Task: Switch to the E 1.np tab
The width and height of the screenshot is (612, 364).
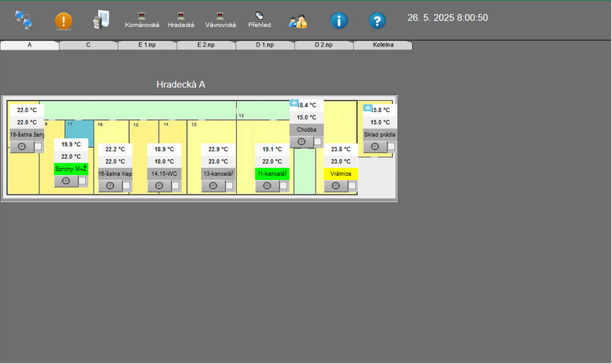Action: [x=147, y=45]
